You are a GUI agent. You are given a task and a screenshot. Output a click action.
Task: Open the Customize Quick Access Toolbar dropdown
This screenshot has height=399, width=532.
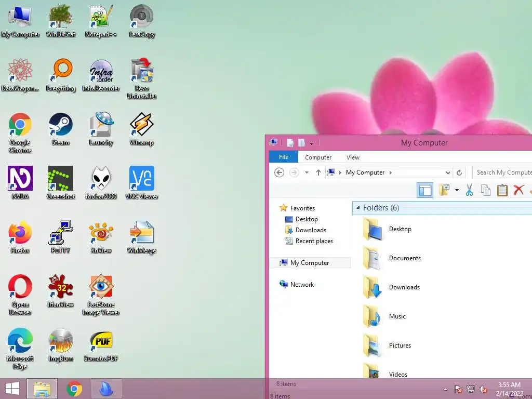[x=312, y=143]
